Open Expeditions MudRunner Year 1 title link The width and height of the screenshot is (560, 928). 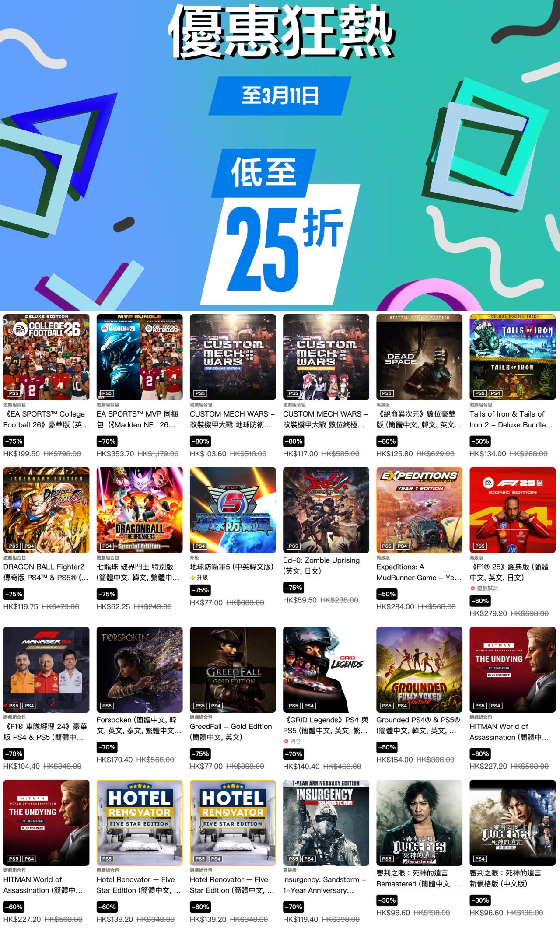[x=419, y=572]
